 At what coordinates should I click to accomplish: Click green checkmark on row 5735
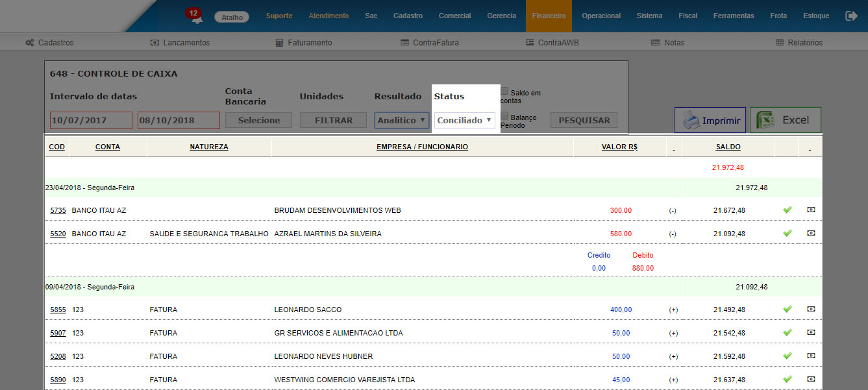click(x=787, y=210)
